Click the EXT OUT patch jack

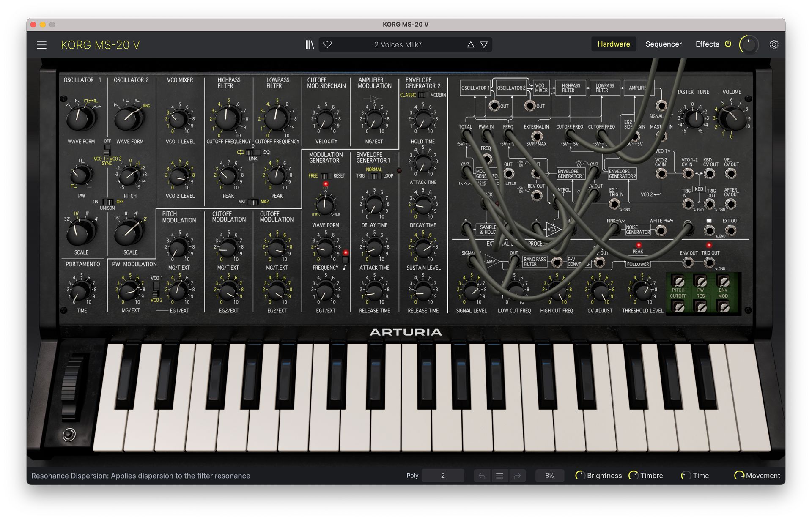click(731, 230)
